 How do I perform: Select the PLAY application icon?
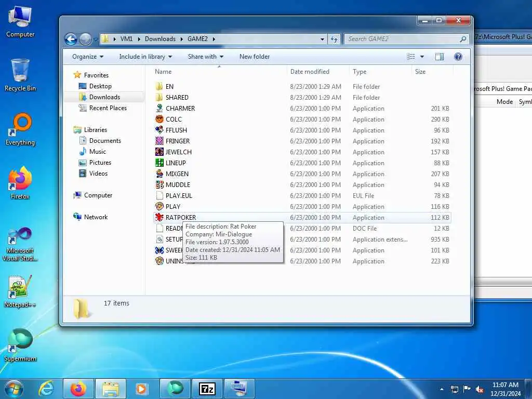(x=159, y=206)
